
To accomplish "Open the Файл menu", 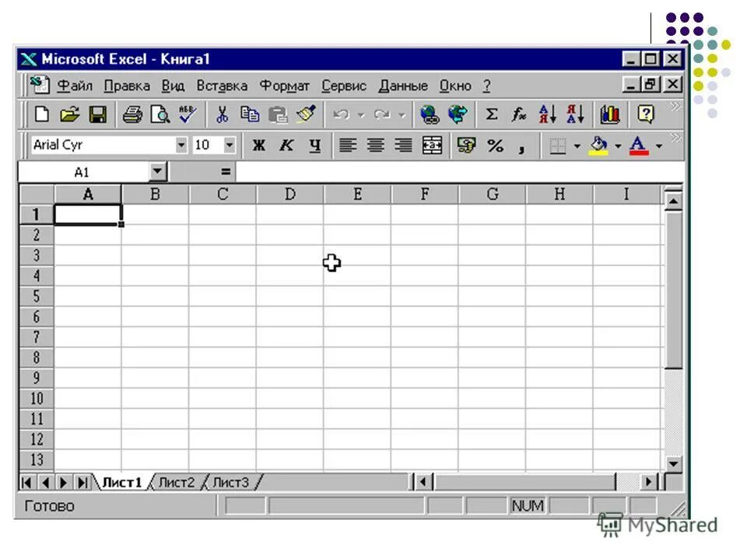I will (75, 86).
